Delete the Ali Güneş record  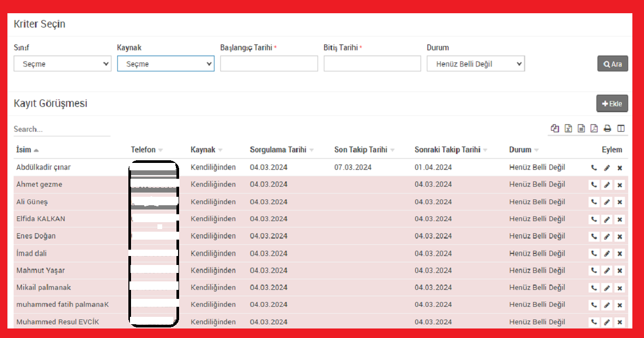pos(620,202)
